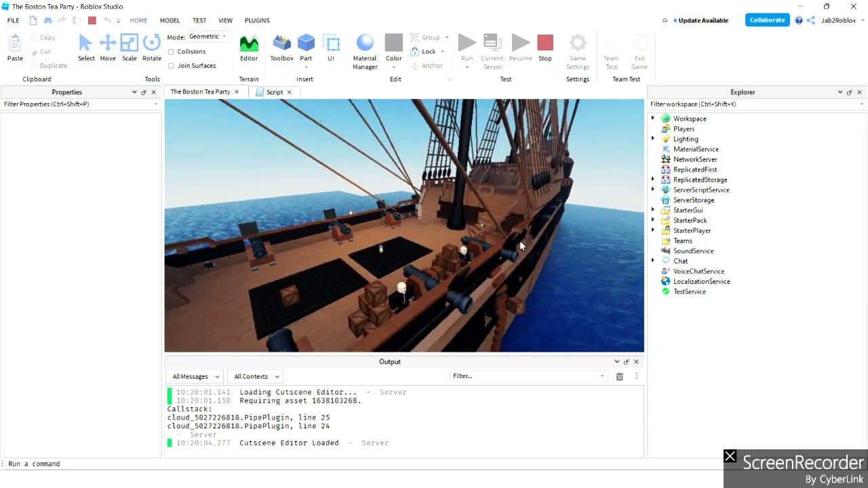Click the red stop square in quick access bar
Viewport: 868px width, 488px height.
[x=92, y=20]
